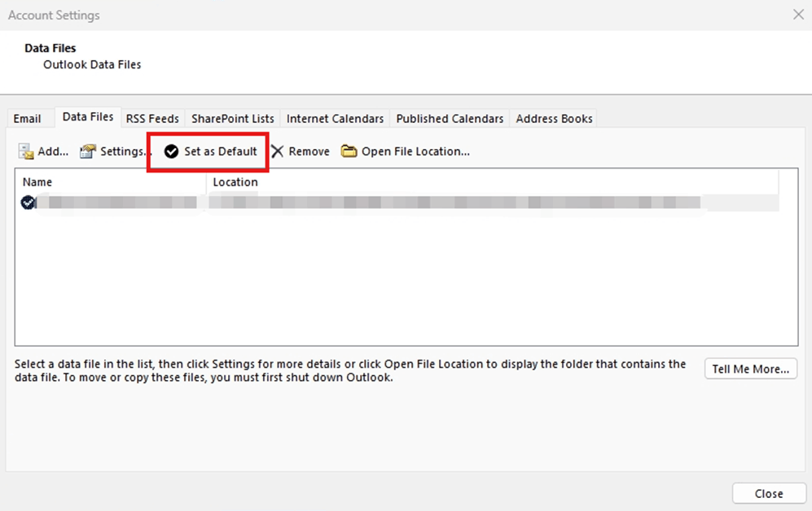This screenshot has width=812, height=511.
Task: Click the Open File Location folder icon
Action: tap(349, 151)
